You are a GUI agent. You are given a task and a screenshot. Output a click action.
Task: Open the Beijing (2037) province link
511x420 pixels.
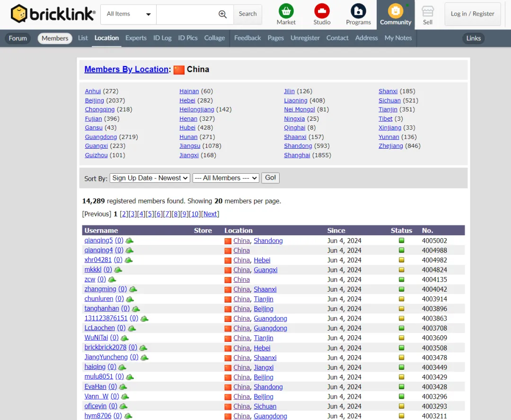(95, 100)
